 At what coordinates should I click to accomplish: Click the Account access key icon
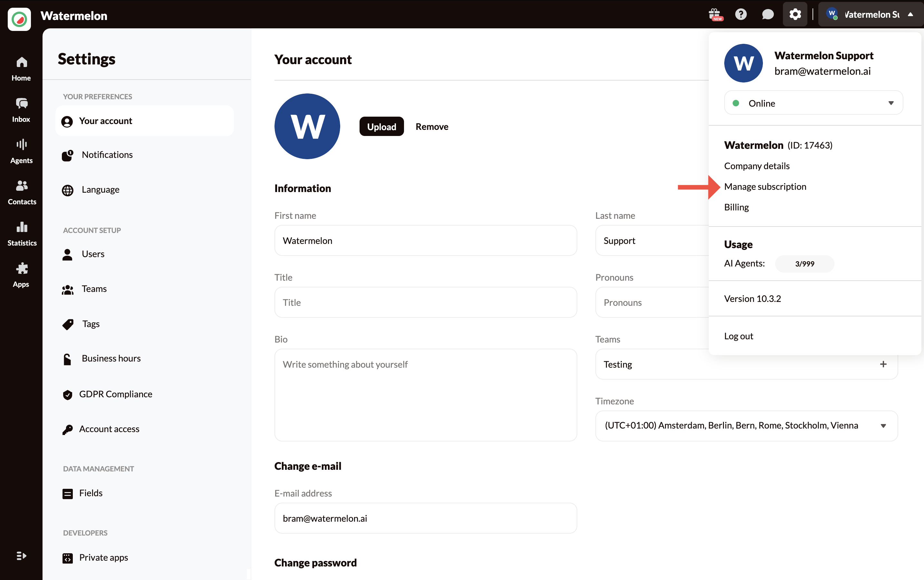click(x=68, y=430)
